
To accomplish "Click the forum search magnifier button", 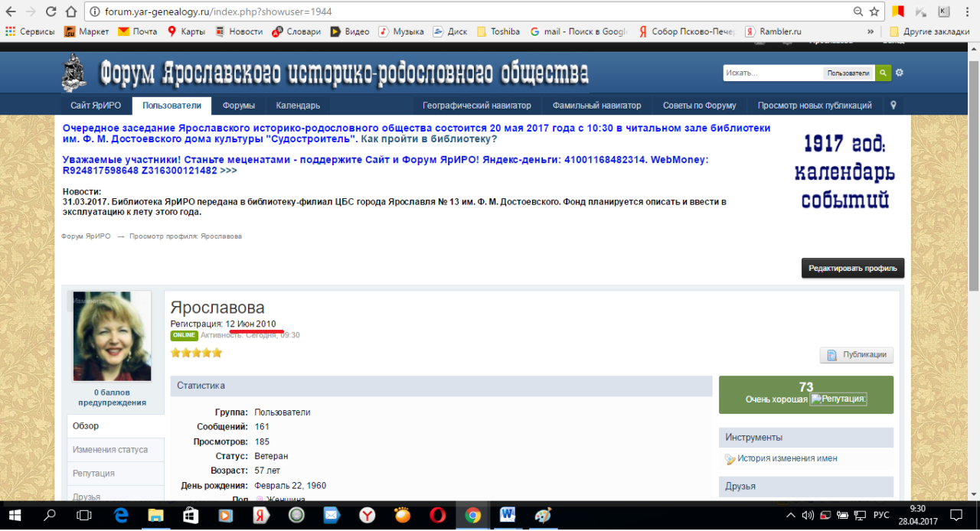I will coord(884,73).
